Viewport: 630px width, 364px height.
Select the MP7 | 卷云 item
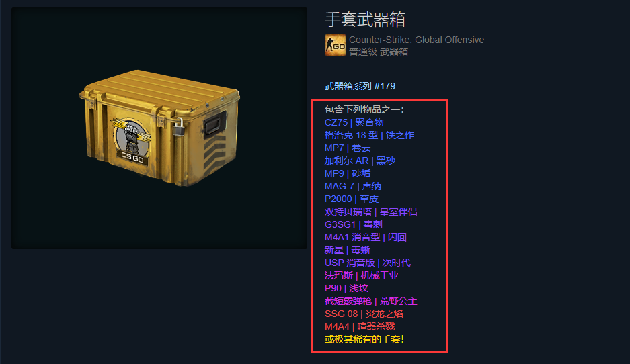(x=348, y=148)
